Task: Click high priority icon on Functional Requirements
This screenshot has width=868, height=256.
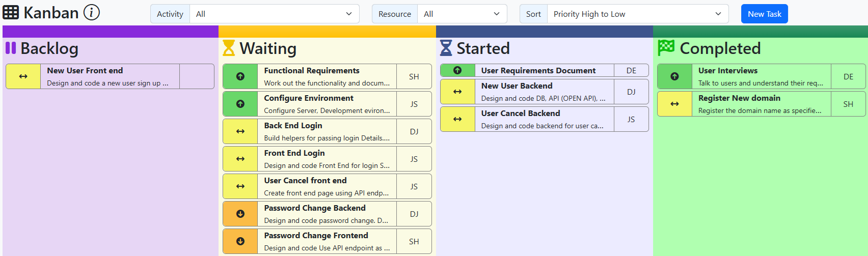Action: tap(240, 76)
